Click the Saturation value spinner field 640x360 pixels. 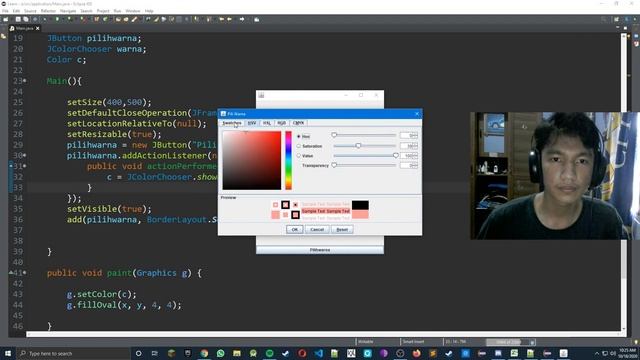pos(409,146)
